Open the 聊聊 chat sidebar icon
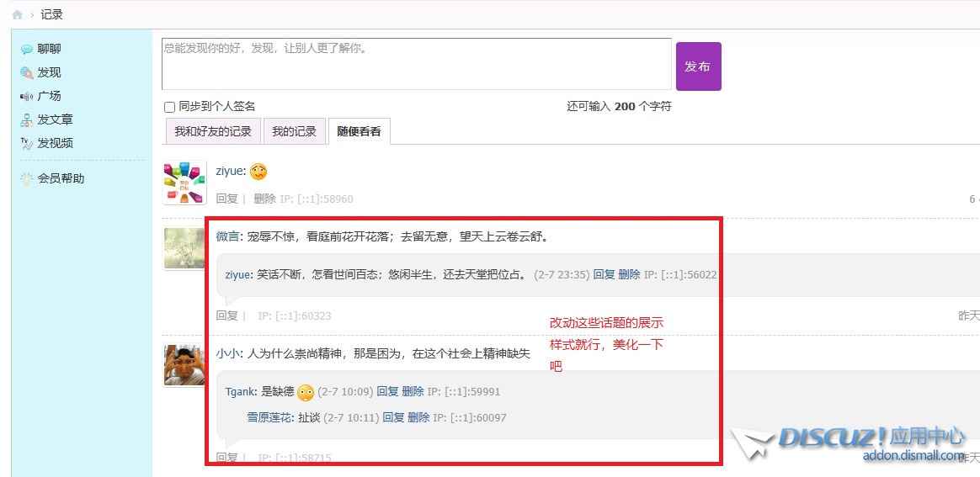The image size is (980, 477). (x=27, y=50)
